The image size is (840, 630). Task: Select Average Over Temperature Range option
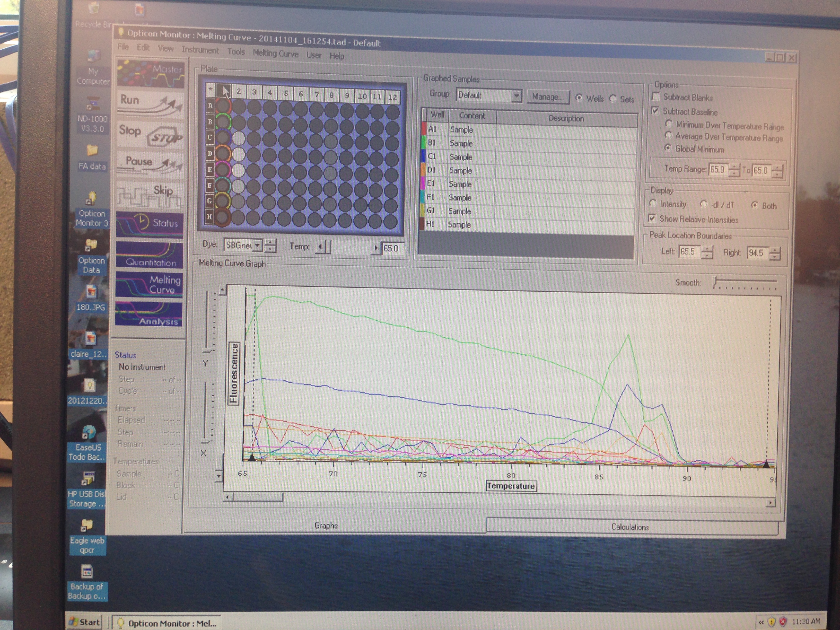tap(668, 135)
